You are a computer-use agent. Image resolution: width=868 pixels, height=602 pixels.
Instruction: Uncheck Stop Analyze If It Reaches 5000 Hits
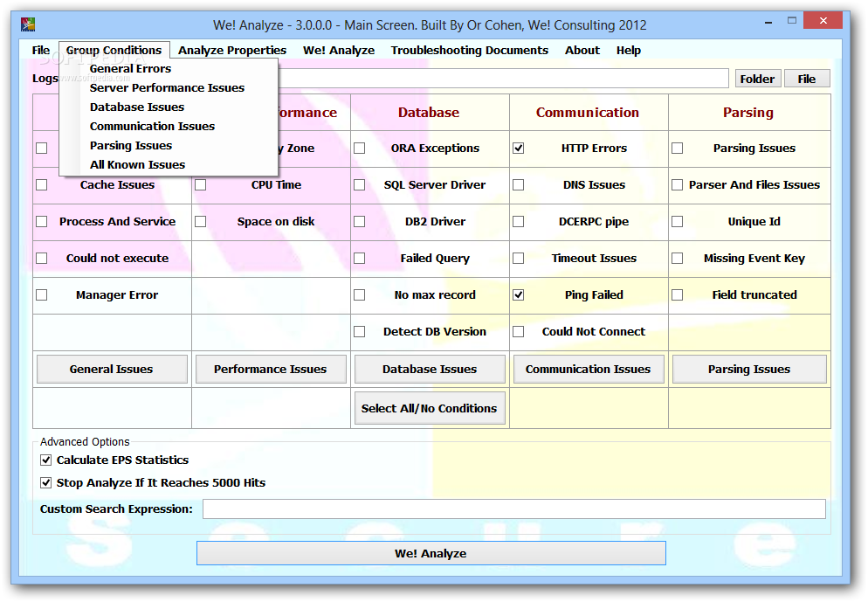tap(46, 483)
